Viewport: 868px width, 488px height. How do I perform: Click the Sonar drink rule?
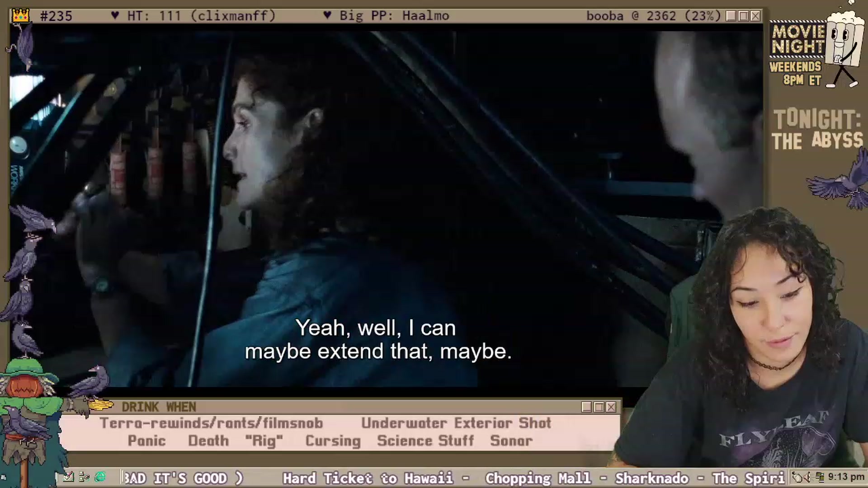[x=511, y=441]
